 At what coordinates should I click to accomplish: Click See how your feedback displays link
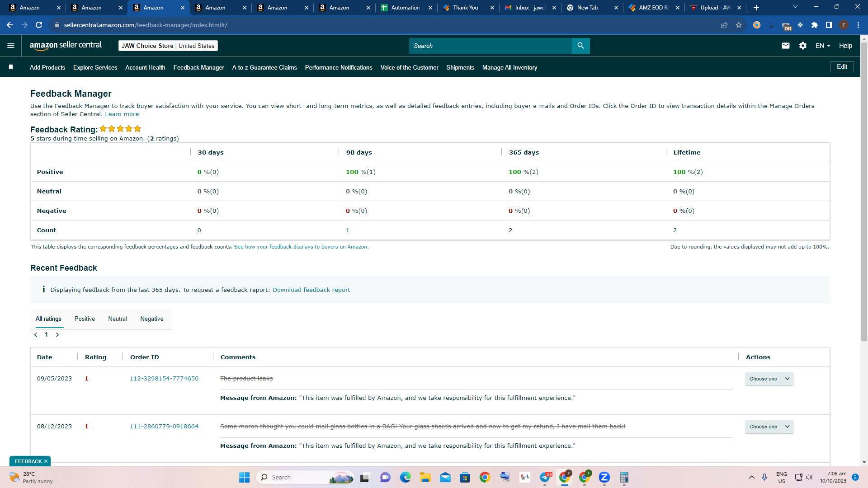click(x=301, y=247)
